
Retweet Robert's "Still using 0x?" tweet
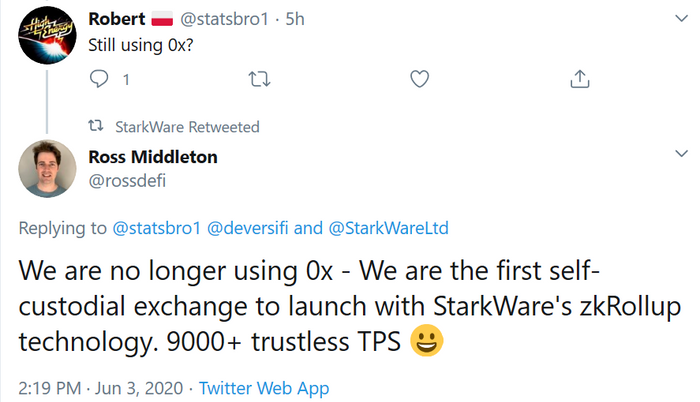coord(260,79)
